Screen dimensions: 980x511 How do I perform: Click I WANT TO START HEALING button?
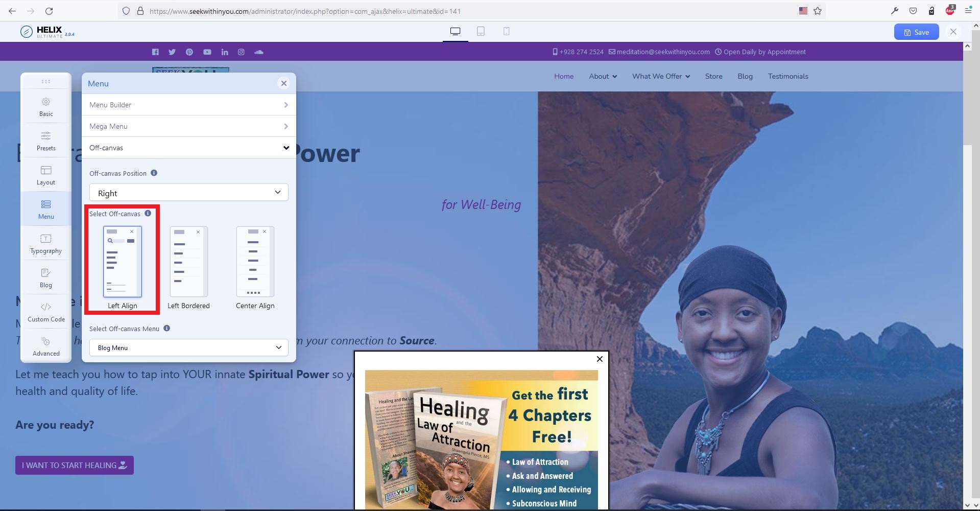[x=75, y=465]
